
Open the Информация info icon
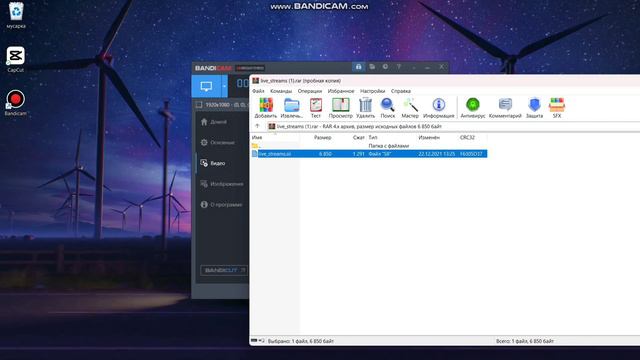[x=439, y=105]
